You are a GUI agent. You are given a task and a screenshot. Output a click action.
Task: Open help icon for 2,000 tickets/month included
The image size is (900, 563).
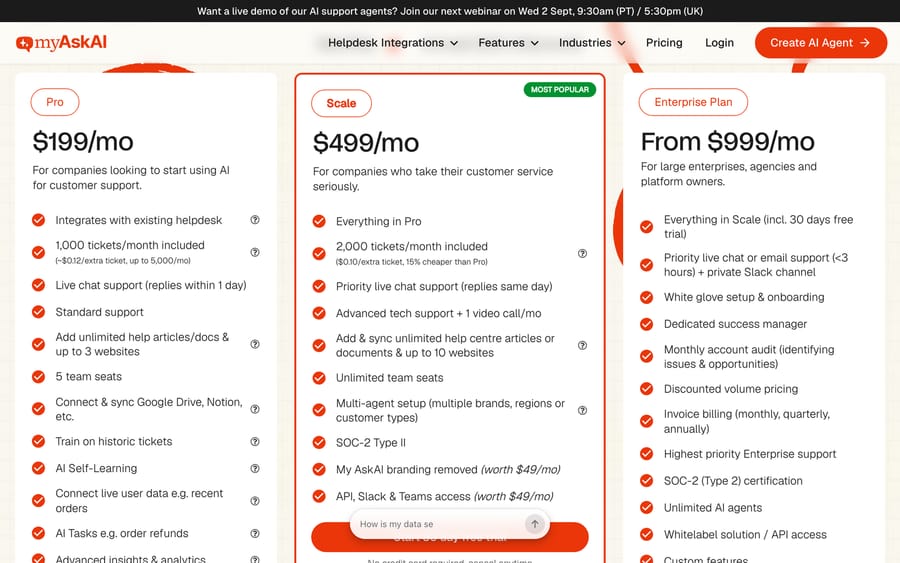[582, 253]
